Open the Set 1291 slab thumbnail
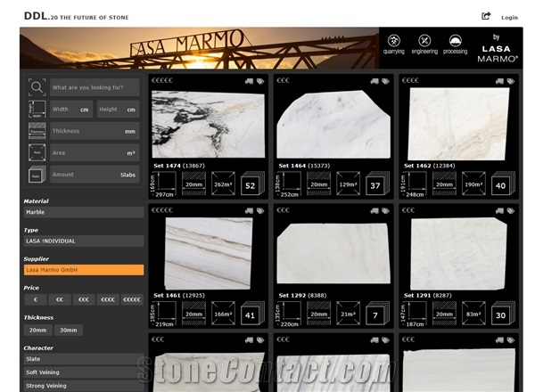535x392 pixels. (x=458, y=254)
